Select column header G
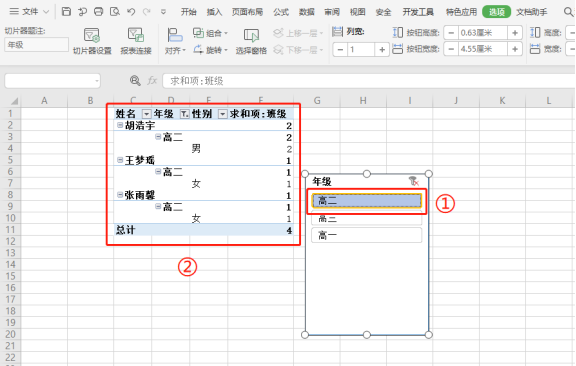 (317, 101)
